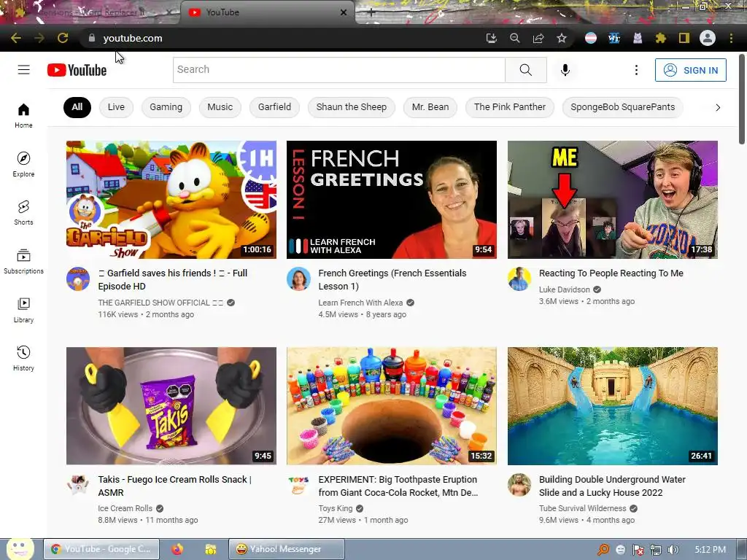Open Tube Survival Wilderness channel link
The image size is (747, 560).
[583, 508]
